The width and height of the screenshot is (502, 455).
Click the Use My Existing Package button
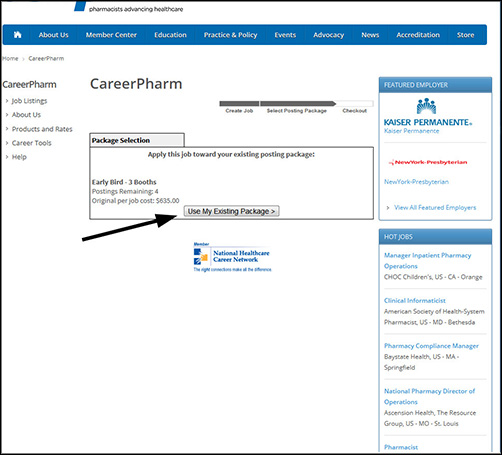(x=231, y=211)
